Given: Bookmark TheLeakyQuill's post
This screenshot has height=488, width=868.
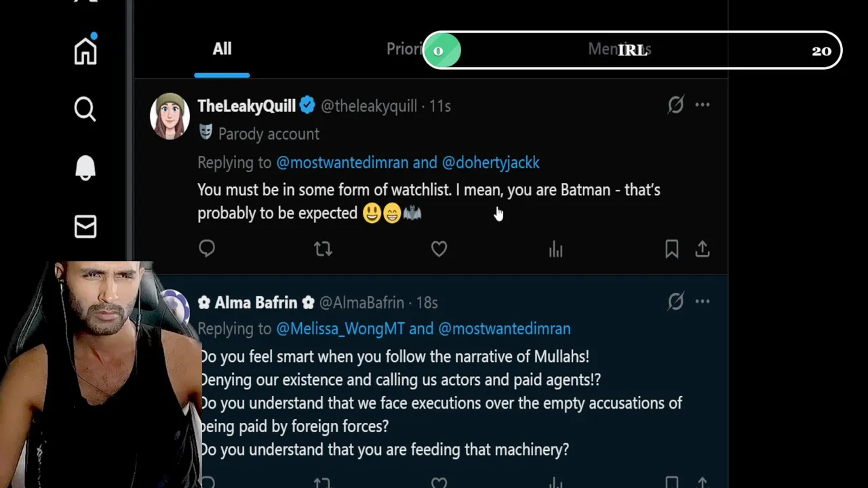Looking at the screenshot, I should [x=672, y=249].
